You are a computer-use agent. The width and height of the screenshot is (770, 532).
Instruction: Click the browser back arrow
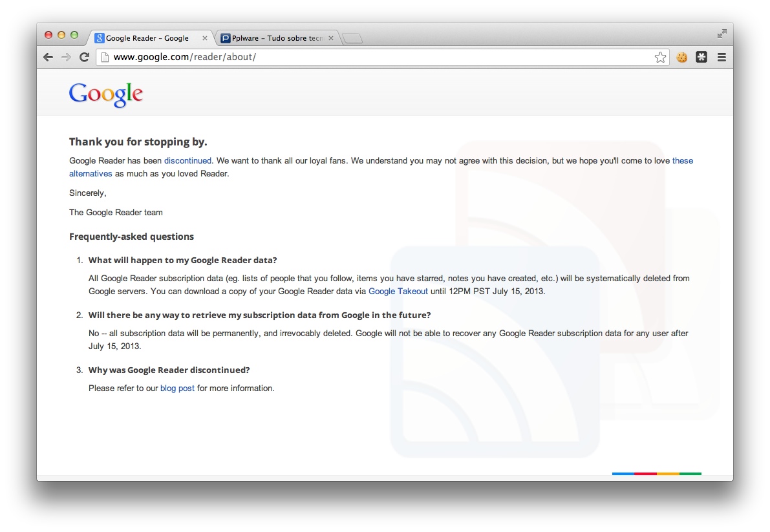[x=48, y=58]
